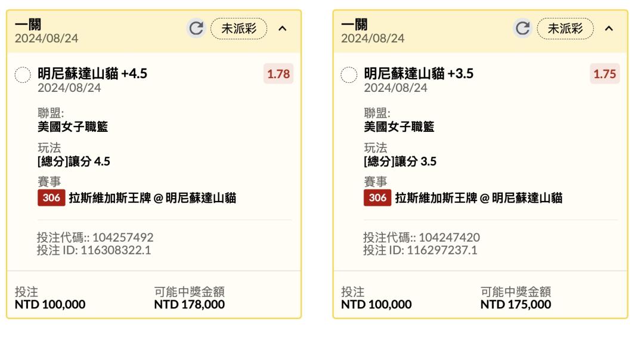This screenshot has height=337, width=644.
Task: Click bet ID 116297237.1
Action: pyautogui.click(x=442, y=251)
